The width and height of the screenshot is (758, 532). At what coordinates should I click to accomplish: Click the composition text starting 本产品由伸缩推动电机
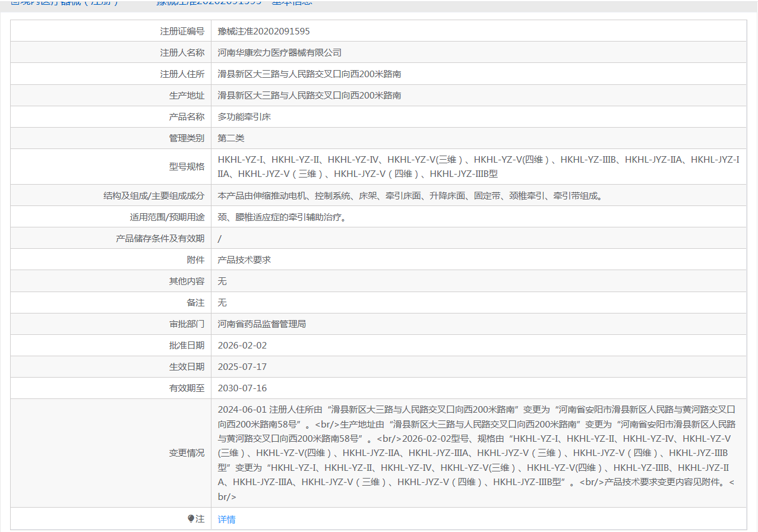pos(410,195)
